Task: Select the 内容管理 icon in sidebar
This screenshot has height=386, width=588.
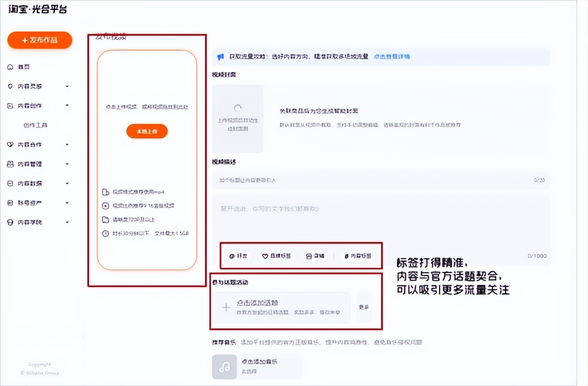Action: pyautogui.click(x=11, y=164)
